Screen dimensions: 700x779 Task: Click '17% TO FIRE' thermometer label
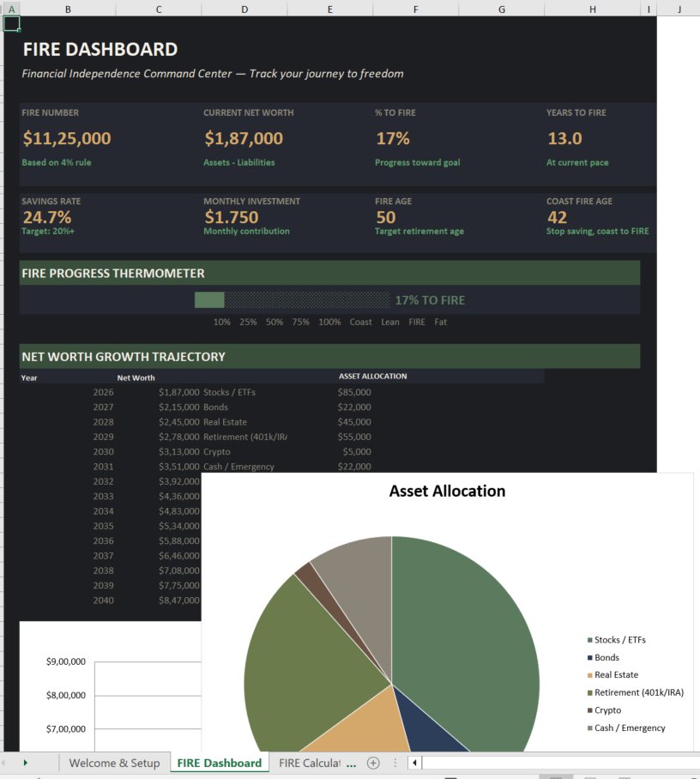pos(430,300)
